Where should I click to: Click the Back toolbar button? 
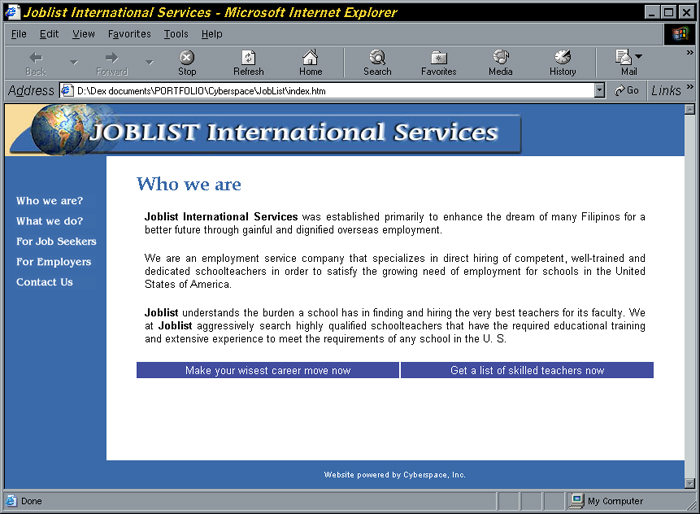point(36,63)
